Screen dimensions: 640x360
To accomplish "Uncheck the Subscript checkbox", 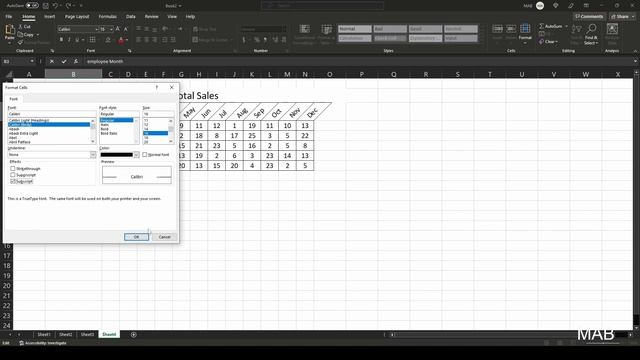I will tap(13, 181).
